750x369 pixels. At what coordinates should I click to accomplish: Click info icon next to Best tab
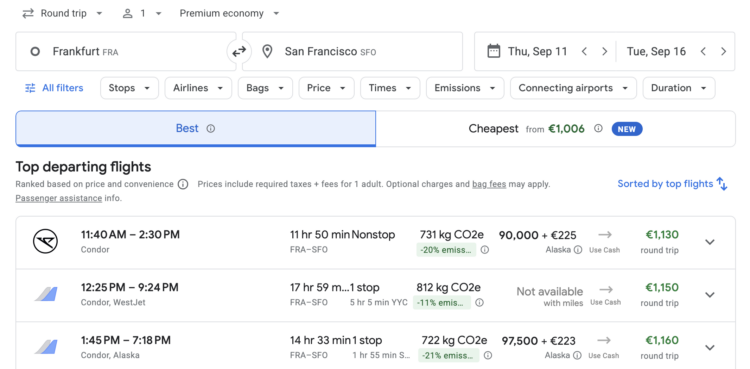click(x=210, y=129)
